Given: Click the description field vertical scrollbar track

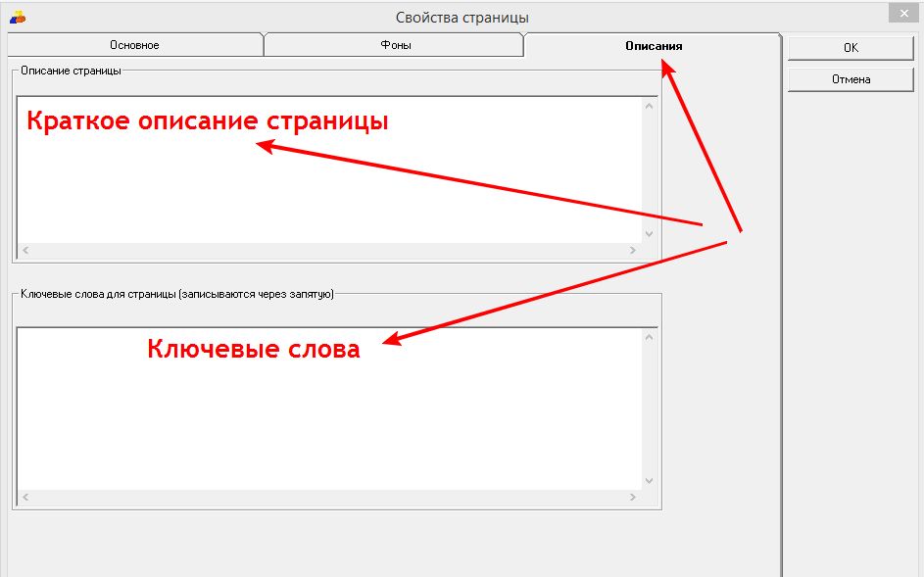Looking at the screenshot, I should click(x=648, y=168).
